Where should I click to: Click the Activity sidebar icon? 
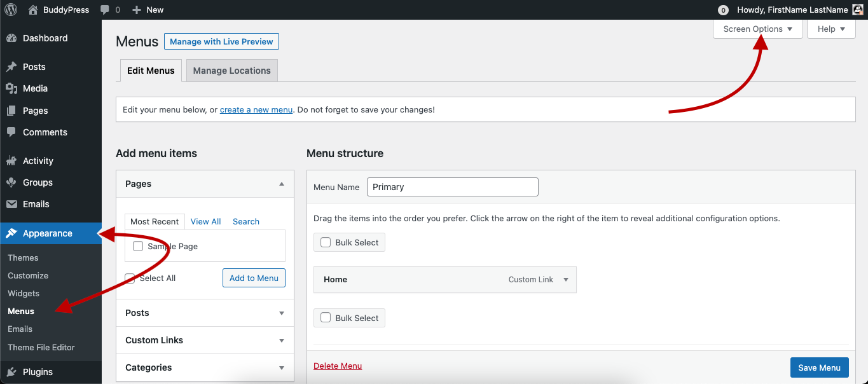11,161
